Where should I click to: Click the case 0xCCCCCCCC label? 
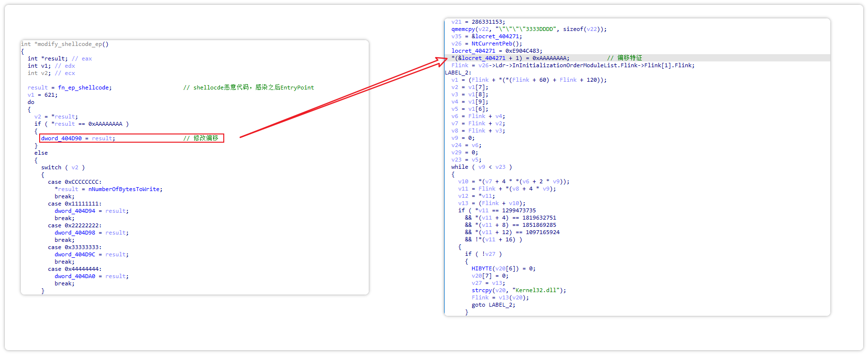coord(74,182)
